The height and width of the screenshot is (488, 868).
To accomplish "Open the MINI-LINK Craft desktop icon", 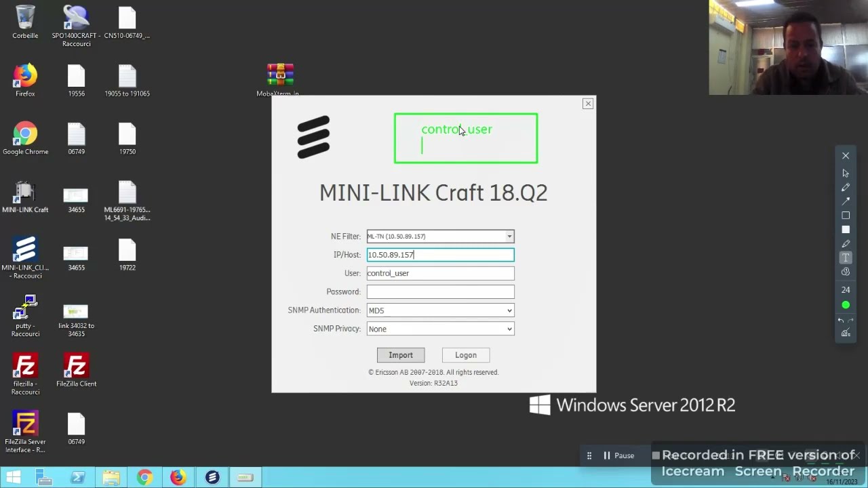I will coord(25,197).
